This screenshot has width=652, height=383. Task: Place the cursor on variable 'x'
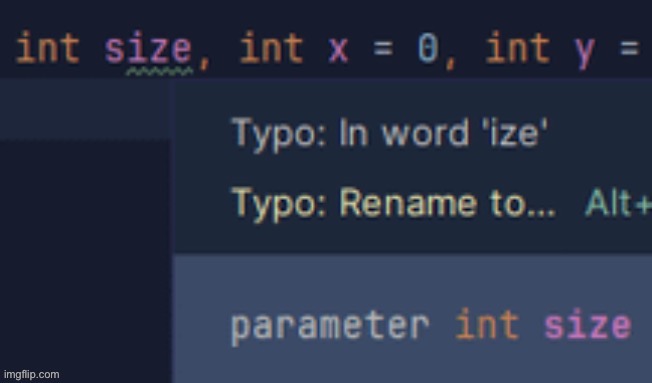[338, 51]
